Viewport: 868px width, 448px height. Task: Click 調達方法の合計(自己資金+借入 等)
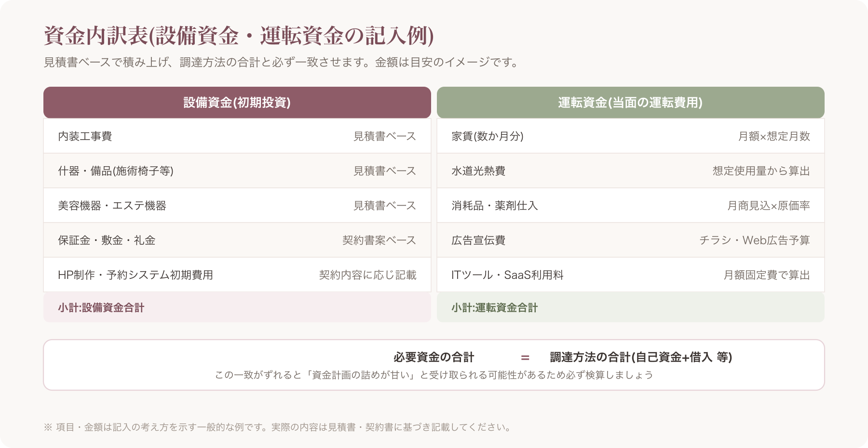pos(641,357)
